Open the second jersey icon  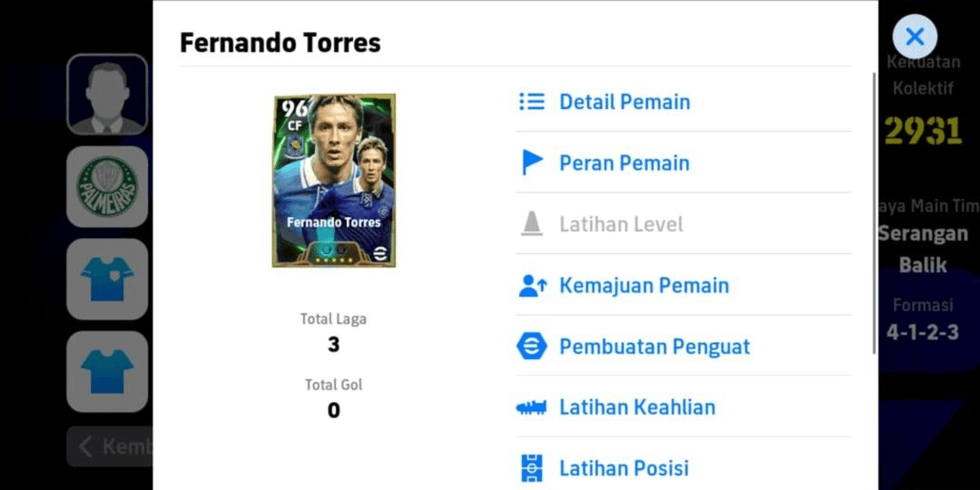(107, 372)
